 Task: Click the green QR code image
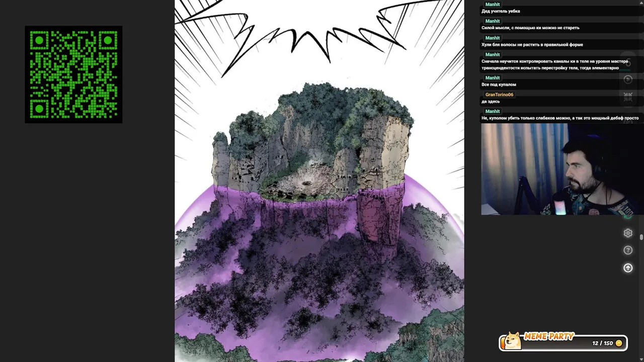(x=73, y=74)
